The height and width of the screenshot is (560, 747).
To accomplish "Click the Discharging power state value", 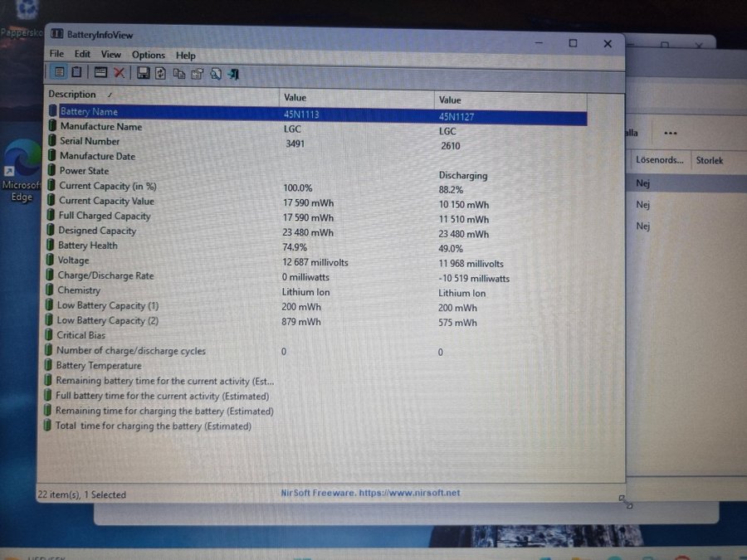I will point(463,175).
